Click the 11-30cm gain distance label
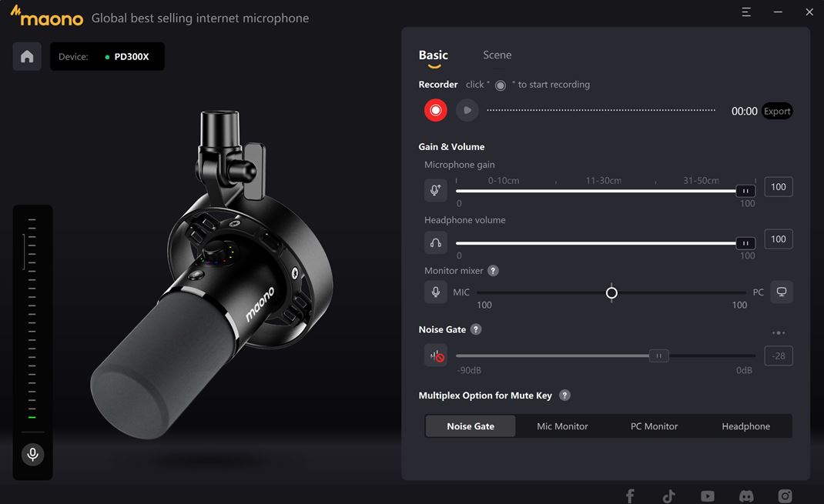Viewport: 824px width, 504px height. coord(603,181)
